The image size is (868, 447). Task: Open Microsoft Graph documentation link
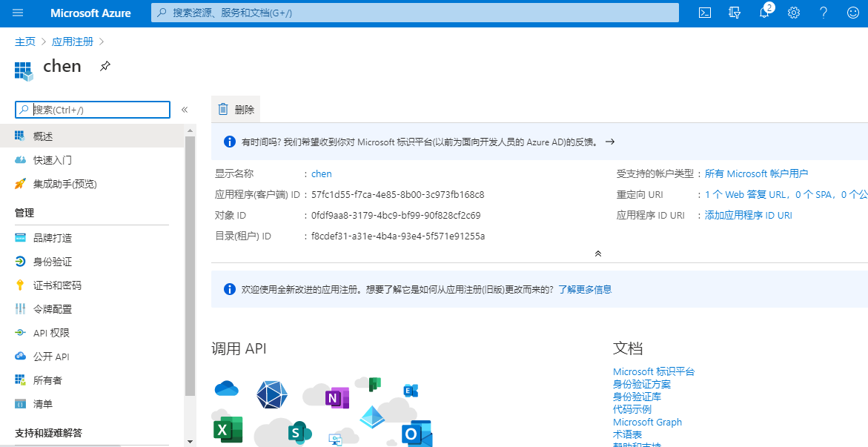[647, 422]
